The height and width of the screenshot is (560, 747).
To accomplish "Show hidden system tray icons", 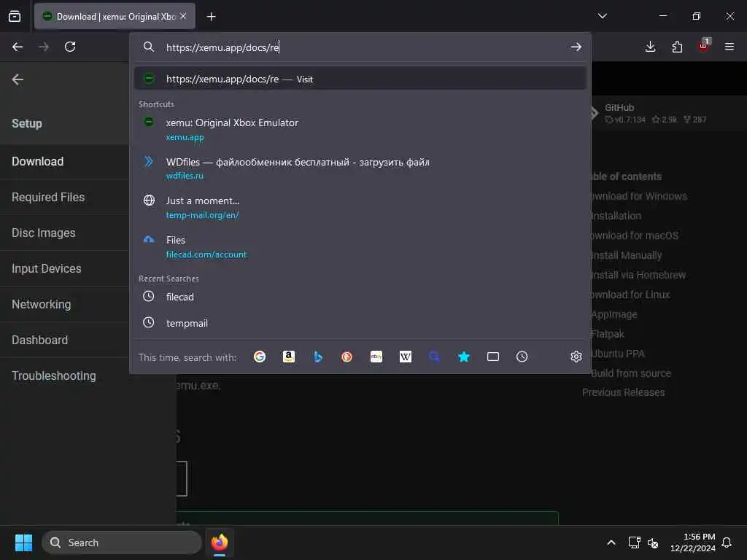I will pos(611,542).
